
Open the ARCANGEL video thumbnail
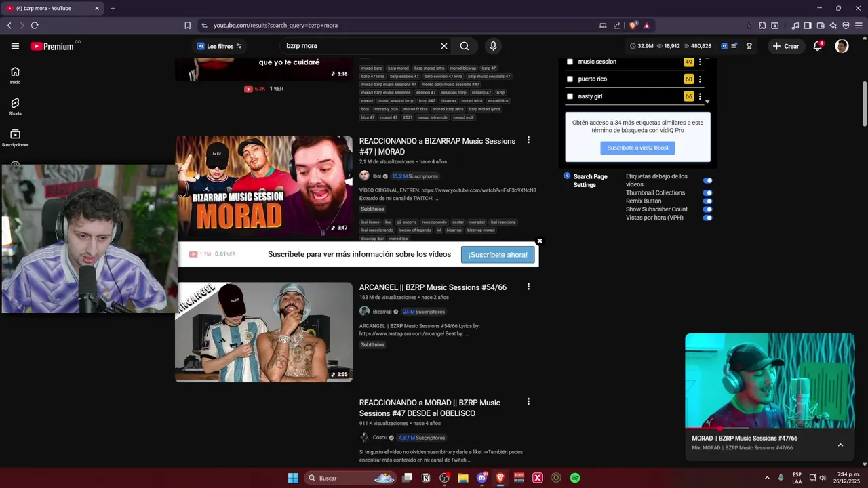pos(264,332)
